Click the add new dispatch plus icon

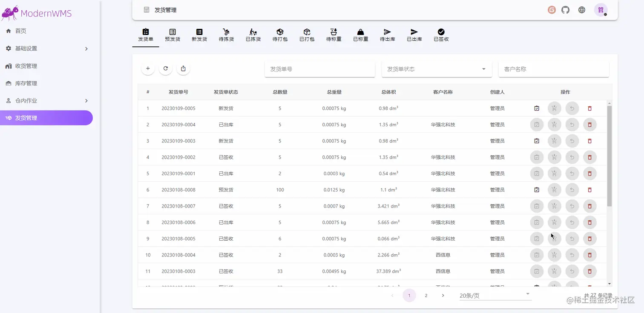[x=148, y=68]
